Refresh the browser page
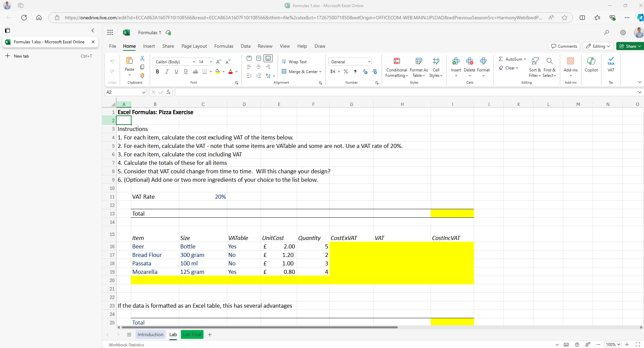This screenshot has height=348, width=644. pyautogui.click(x=24, y=18)
